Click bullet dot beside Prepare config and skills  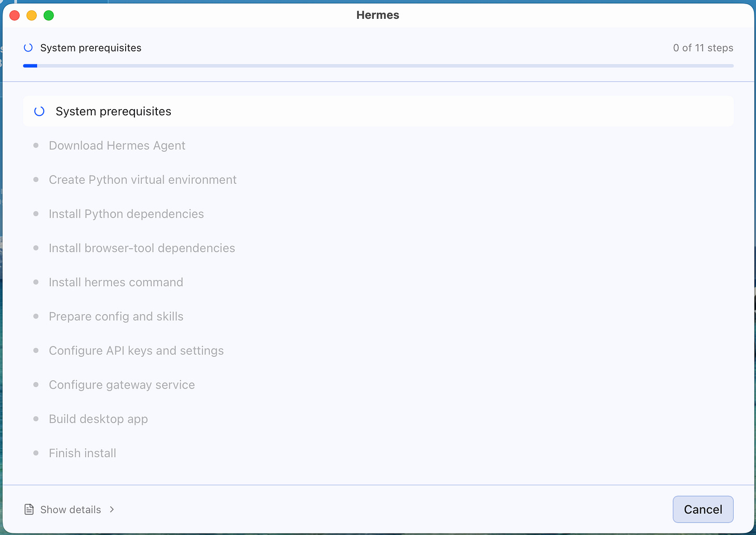tap(36, 316)
